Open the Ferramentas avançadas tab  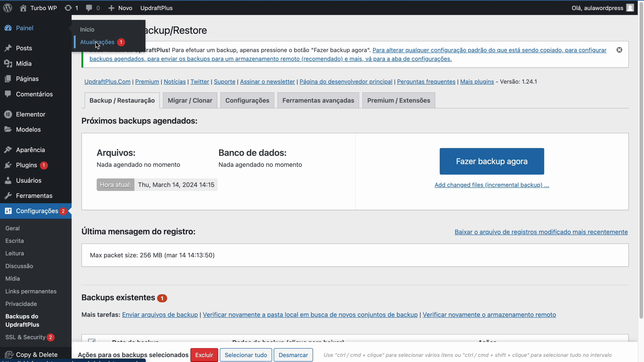tap(318, 100)
